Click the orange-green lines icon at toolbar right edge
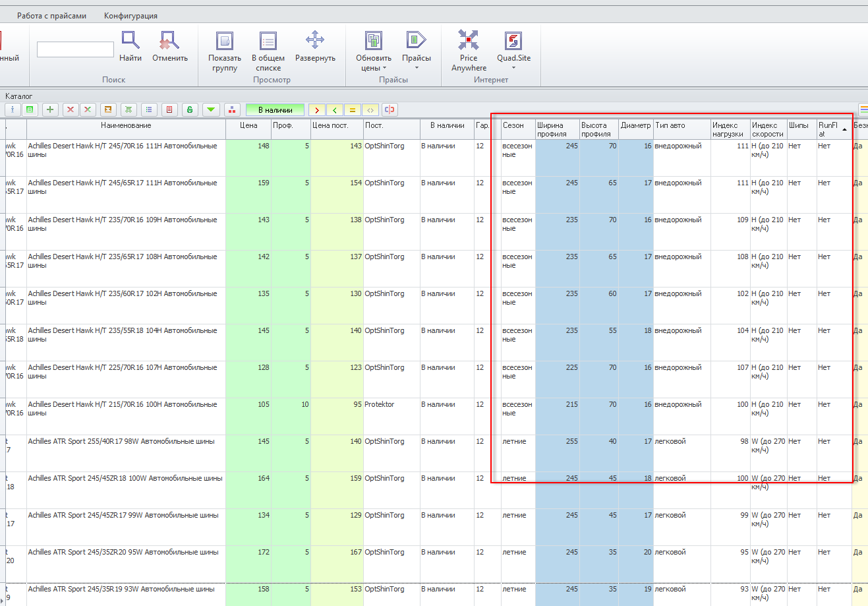 point(863,109)
